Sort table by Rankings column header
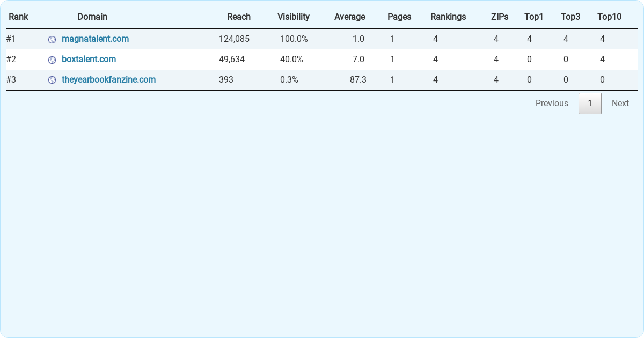 coord(448,17)
